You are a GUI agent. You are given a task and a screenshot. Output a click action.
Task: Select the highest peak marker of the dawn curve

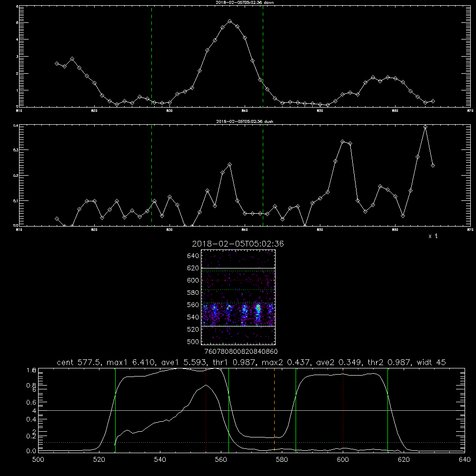tap(230, 21)
